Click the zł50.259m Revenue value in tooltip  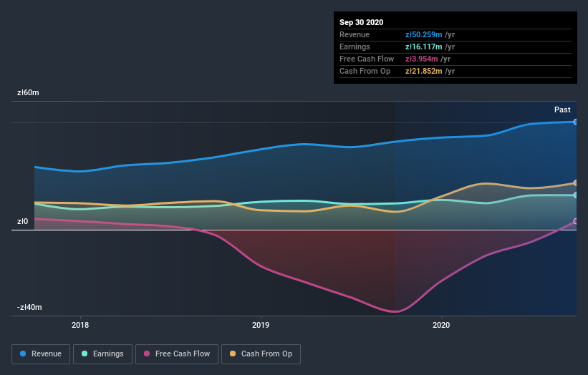pyautogui.click(x=423, y=34)
